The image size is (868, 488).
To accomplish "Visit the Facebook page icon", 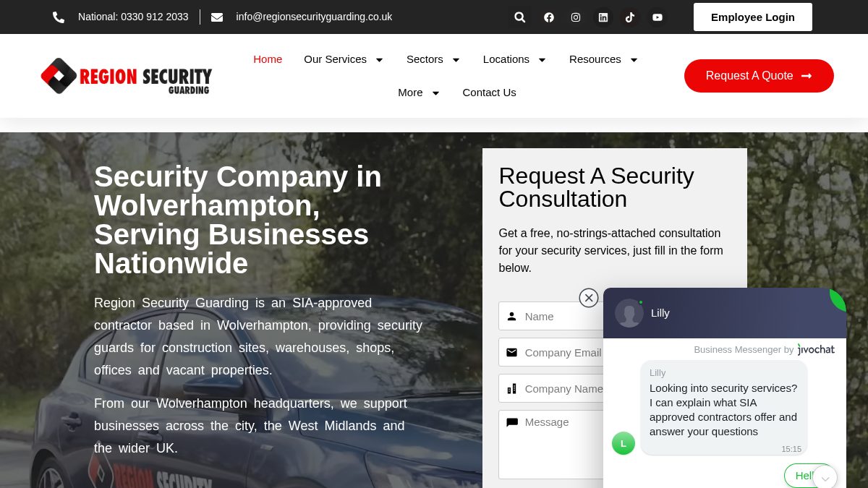I will [549, 17].
